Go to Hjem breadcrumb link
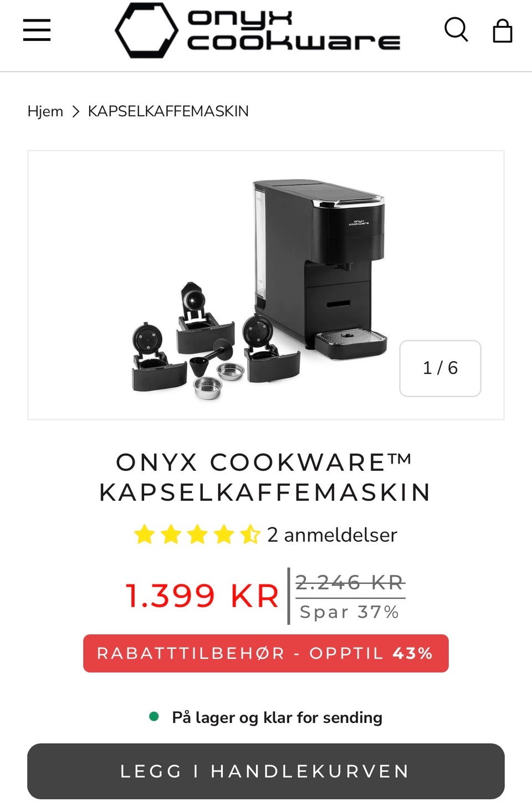Image resolution: width=532 pixels, height=812 pixels. pos(45,111)
